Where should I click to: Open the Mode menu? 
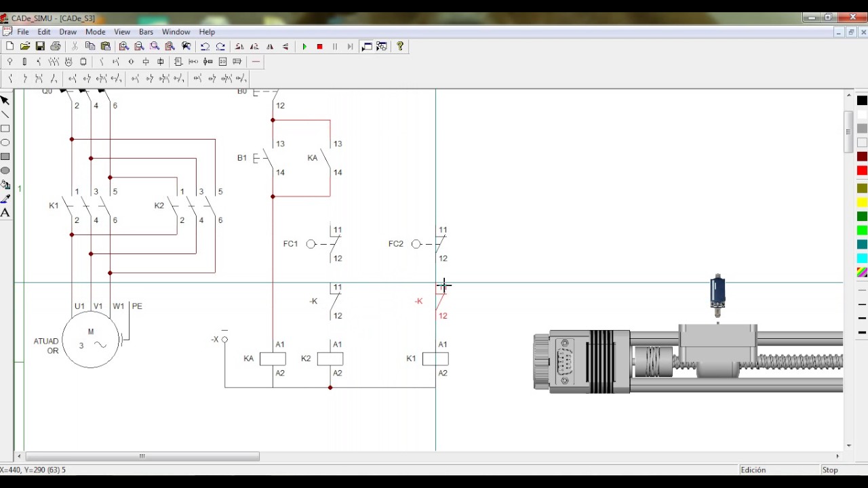95,32
